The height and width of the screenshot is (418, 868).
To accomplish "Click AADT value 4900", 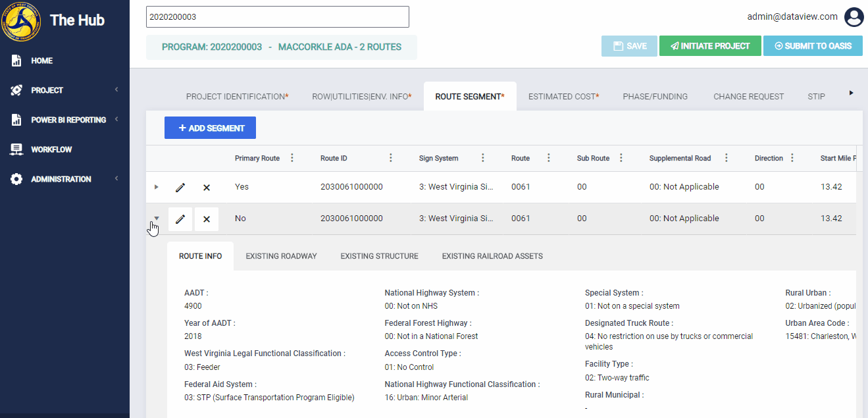I will click(193, 306).
